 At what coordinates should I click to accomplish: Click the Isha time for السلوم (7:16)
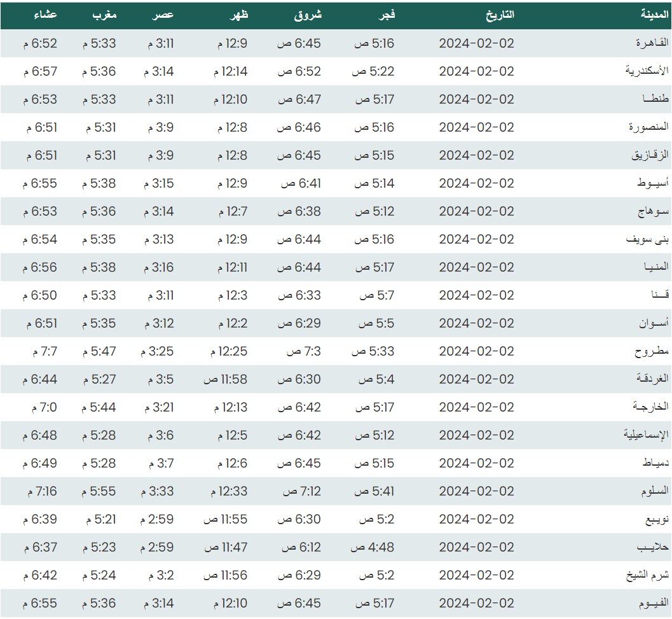click(42, 491)
